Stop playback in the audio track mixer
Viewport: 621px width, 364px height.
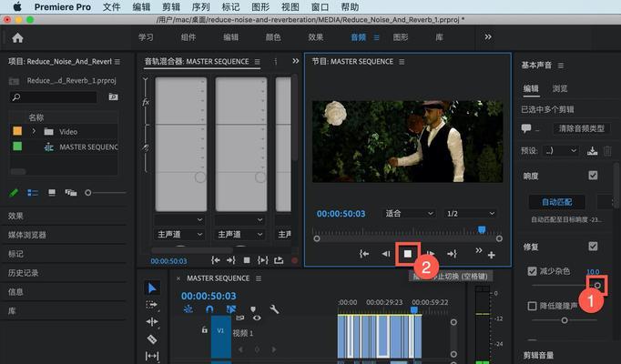pyautogui.click(x=247, y=260)
